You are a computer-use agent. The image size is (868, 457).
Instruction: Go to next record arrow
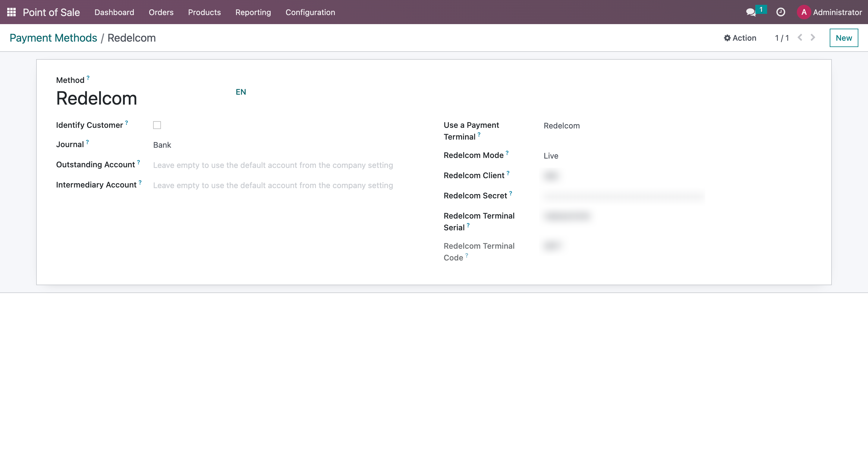pos(813,37)
